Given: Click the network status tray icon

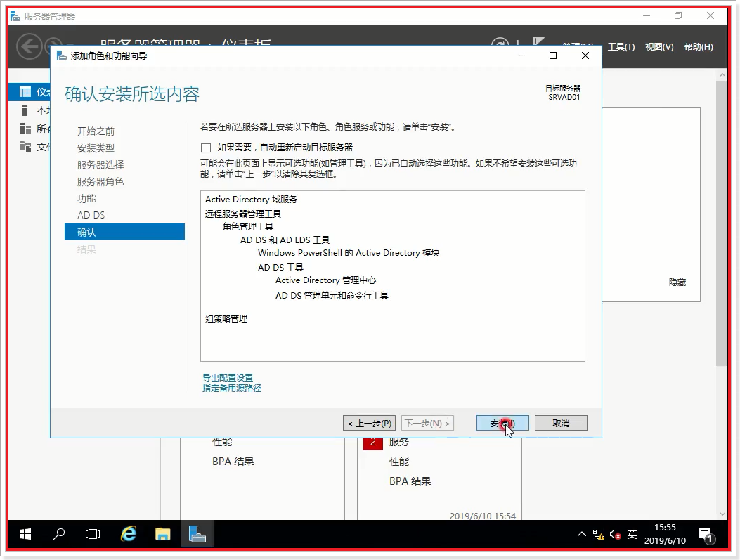Looking at the screenshot, I should point(599,535).
